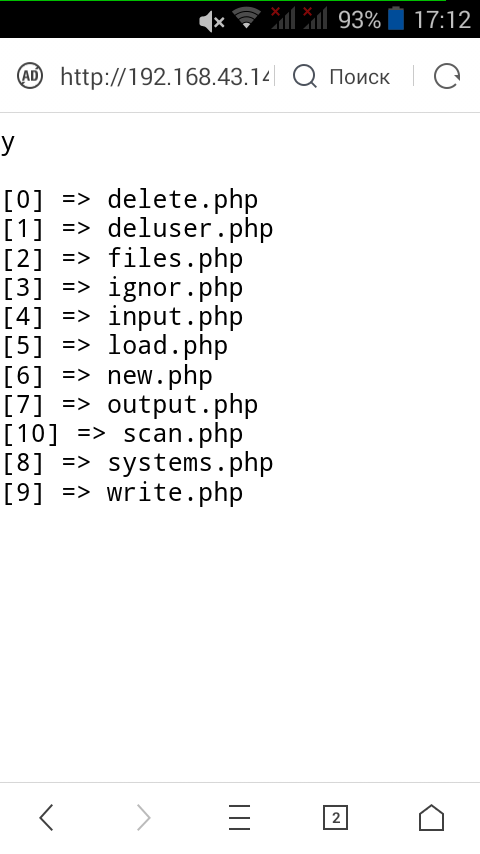Tap the Wi-Fi icon in status bar

pos(246,19)
